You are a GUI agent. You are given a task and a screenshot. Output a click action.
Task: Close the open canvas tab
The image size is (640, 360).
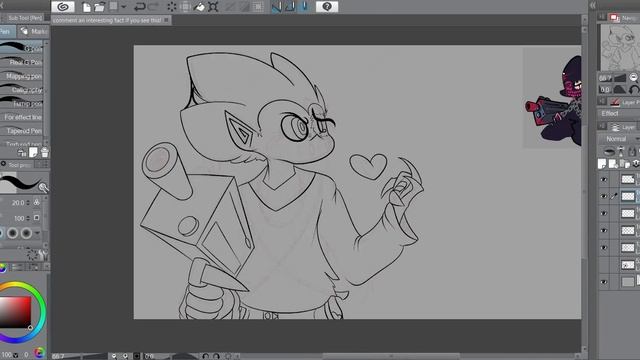coord(167,20)
